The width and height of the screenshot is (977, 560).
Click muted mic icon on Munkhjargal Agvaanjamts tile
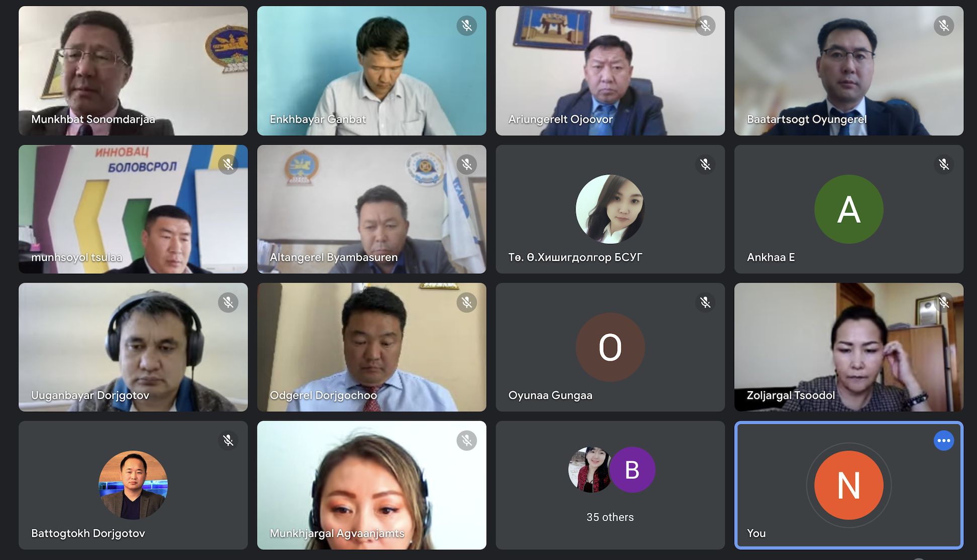(x=467, y=441)
